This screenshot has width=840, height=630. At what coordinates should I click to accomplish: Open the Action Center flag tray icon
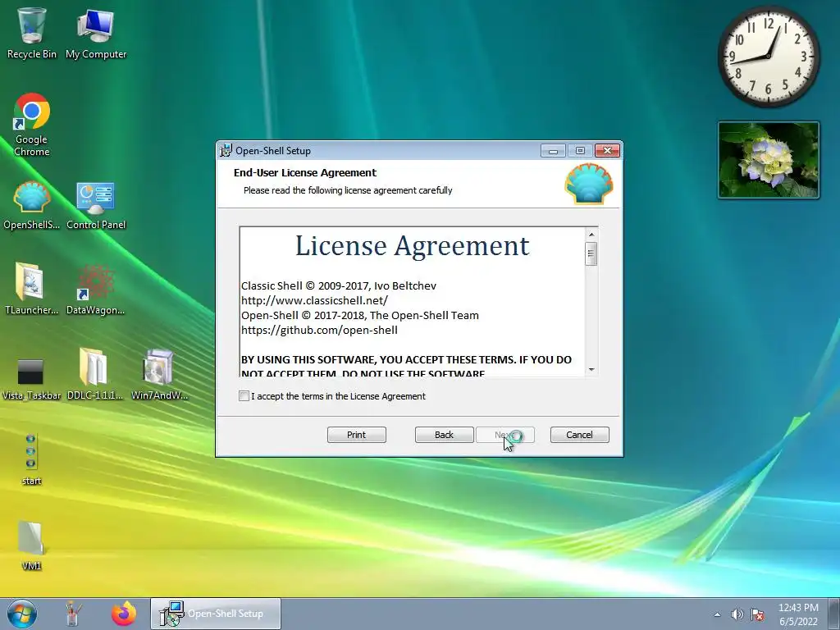tap(757, 614)
